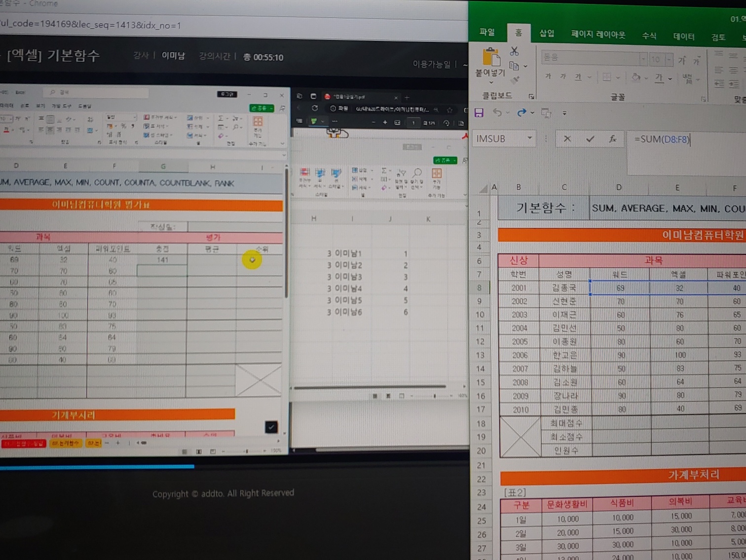This screenshot has height=560, width=746.
Task: Expand the Name Box dropdown showing IMSUB
Action: tap(529, 139)
